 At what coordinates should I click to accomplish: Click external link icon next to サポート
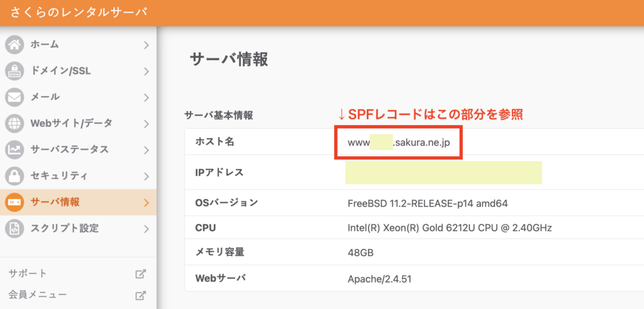[141, 274]
